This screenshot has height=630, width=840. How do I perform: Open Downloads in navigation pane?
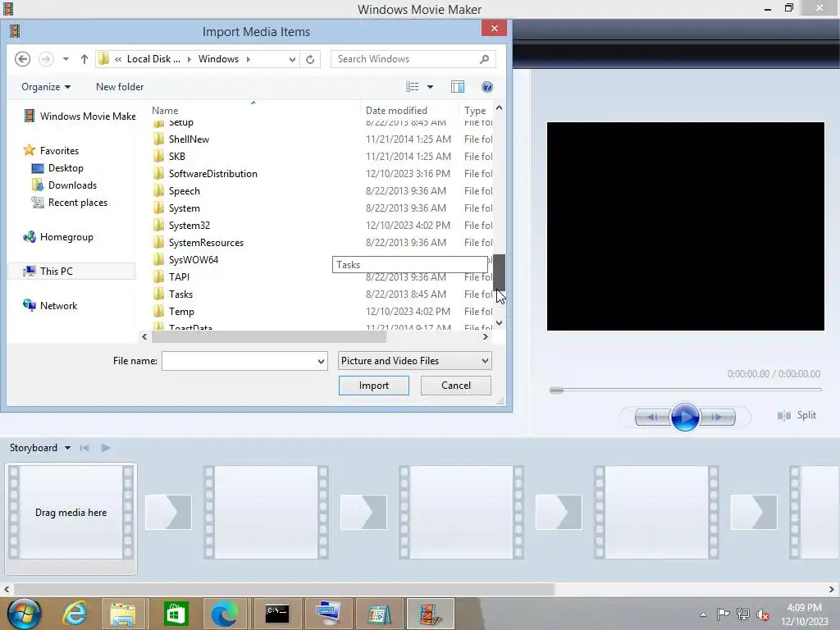pyautogui.click(x=64, y=185)
